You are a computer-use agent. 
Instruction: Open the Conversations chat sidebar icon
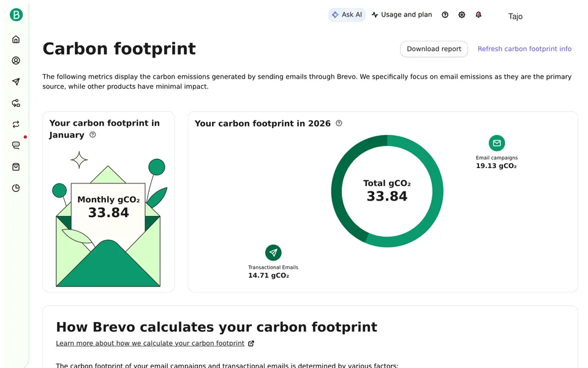pyautogui.click(x=16, y=145)
